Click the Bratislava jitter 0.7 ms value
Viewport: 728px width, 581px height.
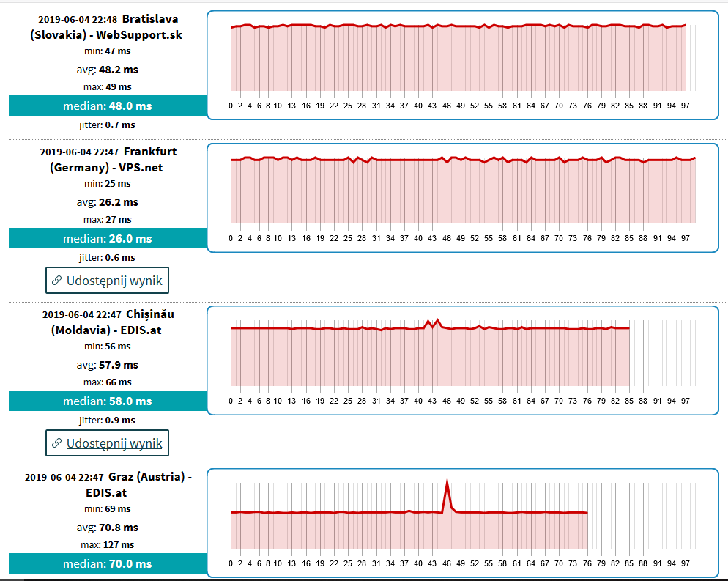coord(120,125)
